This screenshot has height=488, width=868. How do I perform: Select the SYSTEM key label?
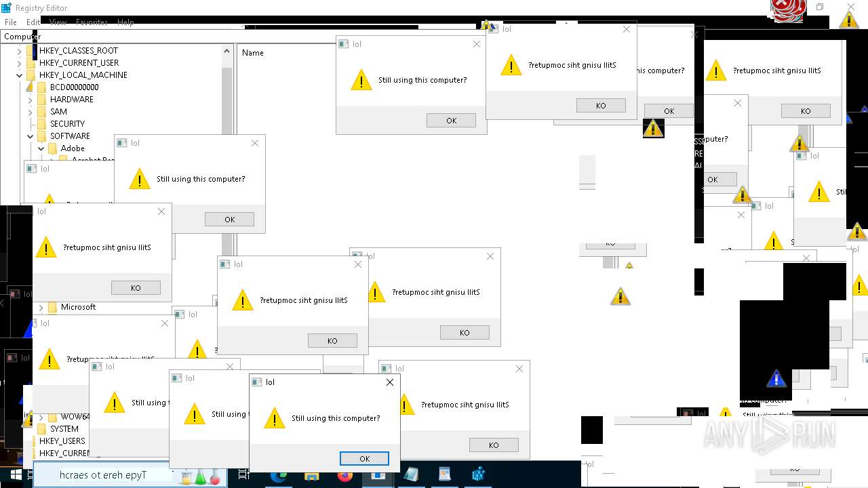point(64,429)
